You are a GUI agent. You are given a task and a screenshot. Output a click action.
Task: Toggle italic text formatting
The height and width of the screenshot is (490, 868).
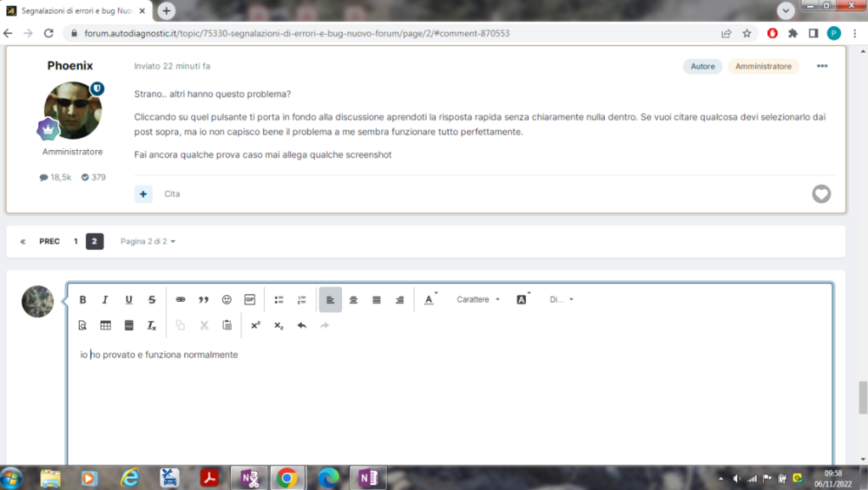point(105,300)
